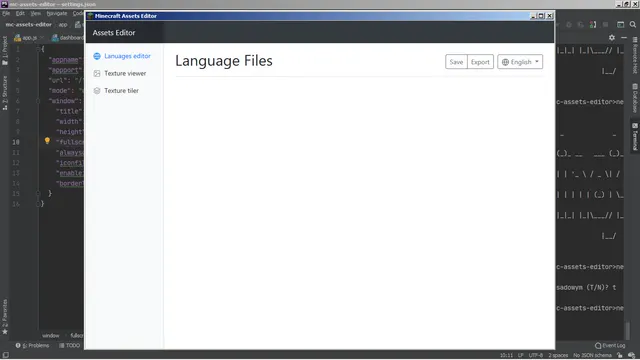This screenshot has height=360, width=640.
Task: Click IDE terminal scrollbar thumb
Action: [x=627, y=330]
